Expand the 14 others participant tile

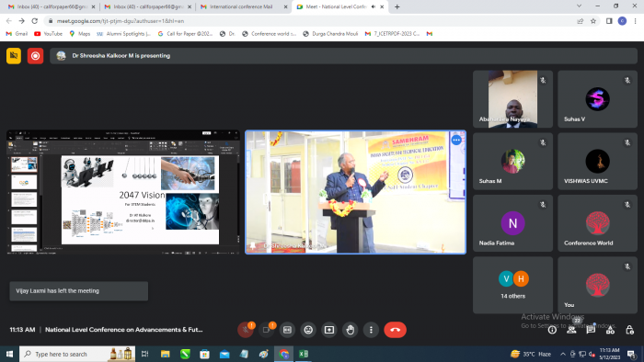click(512, 285)
